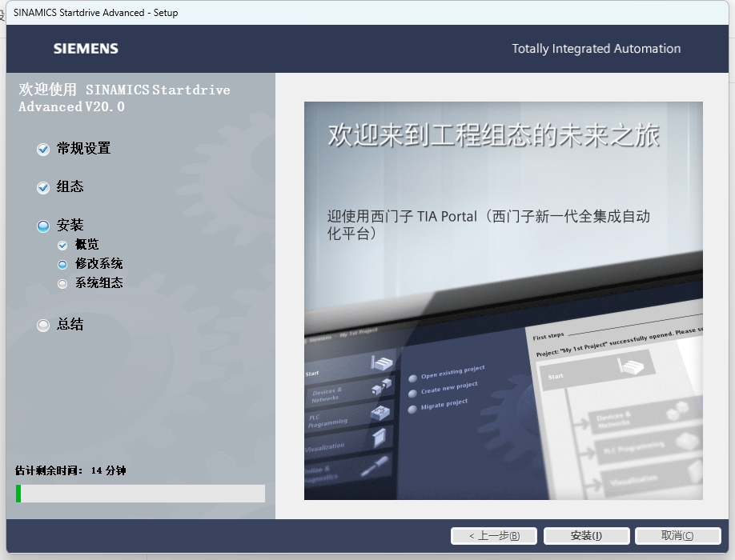Click the installation progress bar
Screen dimensions: 735x560
139,494
